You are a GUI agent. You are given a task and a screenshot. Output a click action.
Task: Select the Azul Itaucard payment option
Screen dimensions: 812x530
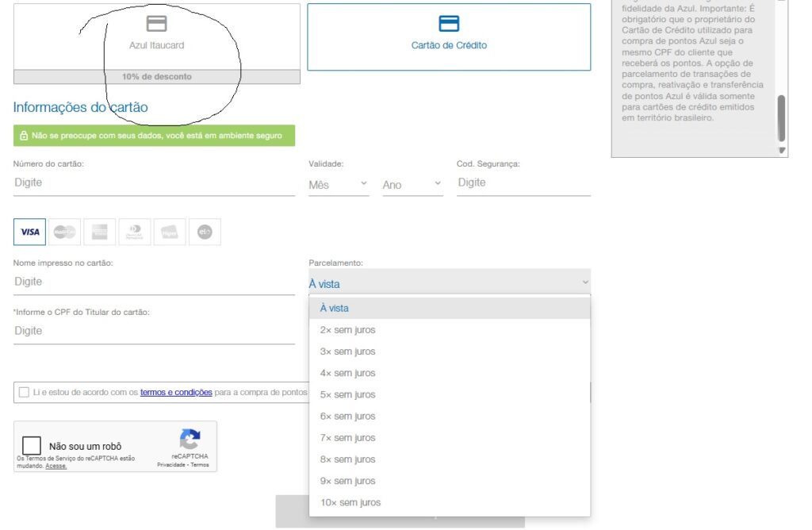pyautogui.click(x=156, y=36)
